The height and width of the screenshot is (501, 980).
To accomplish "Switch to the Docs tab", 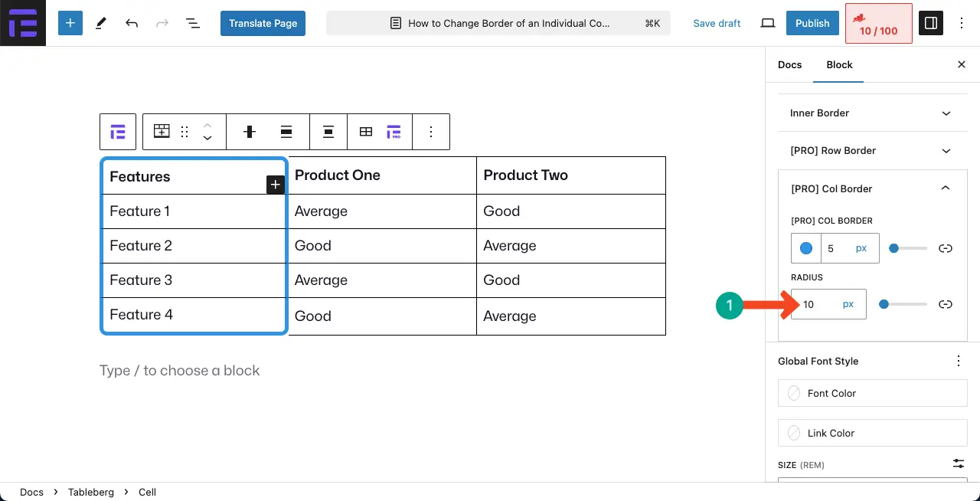I will [789, 64].
